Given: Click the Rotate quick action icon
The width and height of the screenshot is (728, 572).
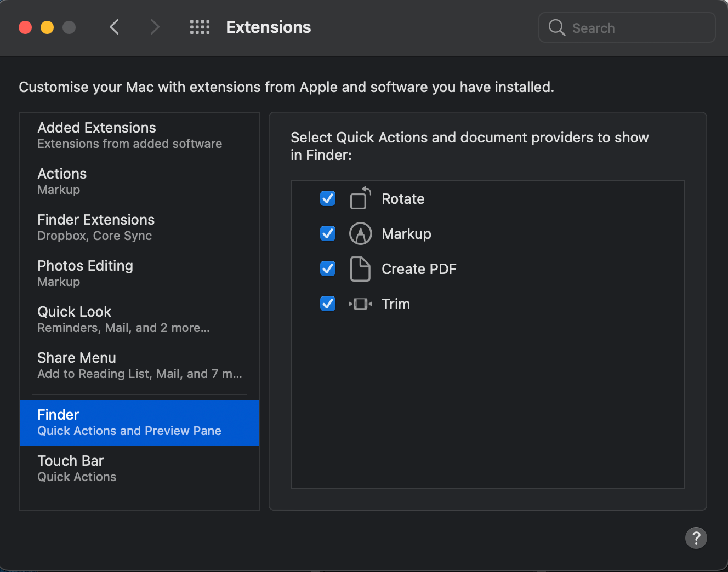Looking at the screenshot, I should (x=361, y=198).
